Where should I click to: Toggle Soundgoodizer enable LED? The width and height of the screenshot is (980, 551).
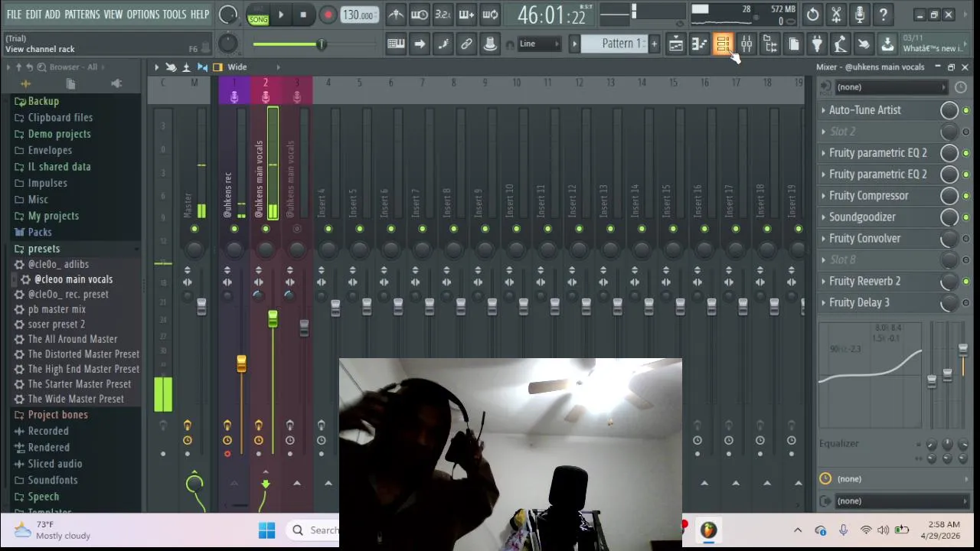click(x=965, y=218)
